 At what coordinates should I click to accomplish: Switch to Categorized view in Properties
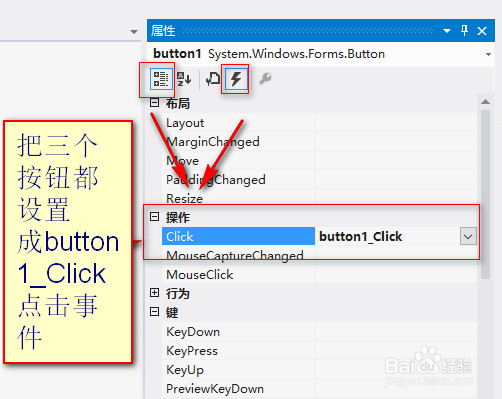tap(161, 79)
